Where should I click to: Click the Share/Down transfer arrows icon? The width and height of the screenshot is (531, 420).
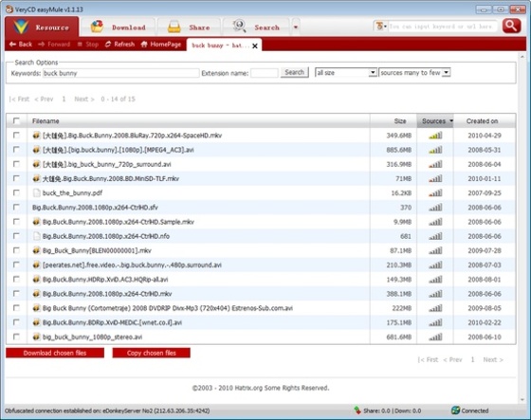pos(357,411)
